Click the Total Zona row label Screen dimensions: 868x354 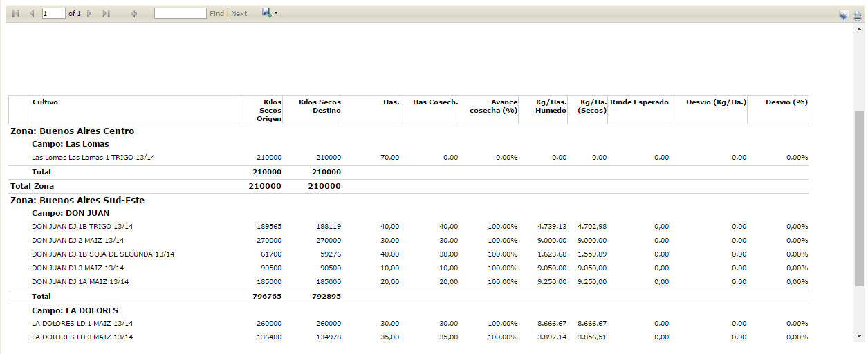click(x=32, y=186)
